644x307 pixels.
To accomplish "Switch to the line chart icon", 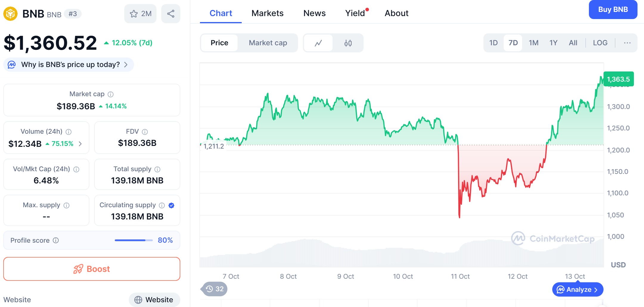I will [x=318, y=43].
